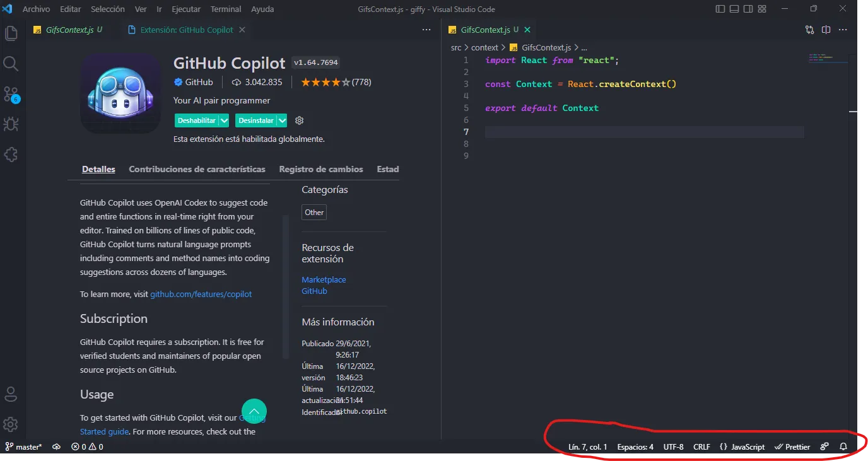Click the context breadcrumb segment
The width and height of the screenshot is (868, 461).
484,47
